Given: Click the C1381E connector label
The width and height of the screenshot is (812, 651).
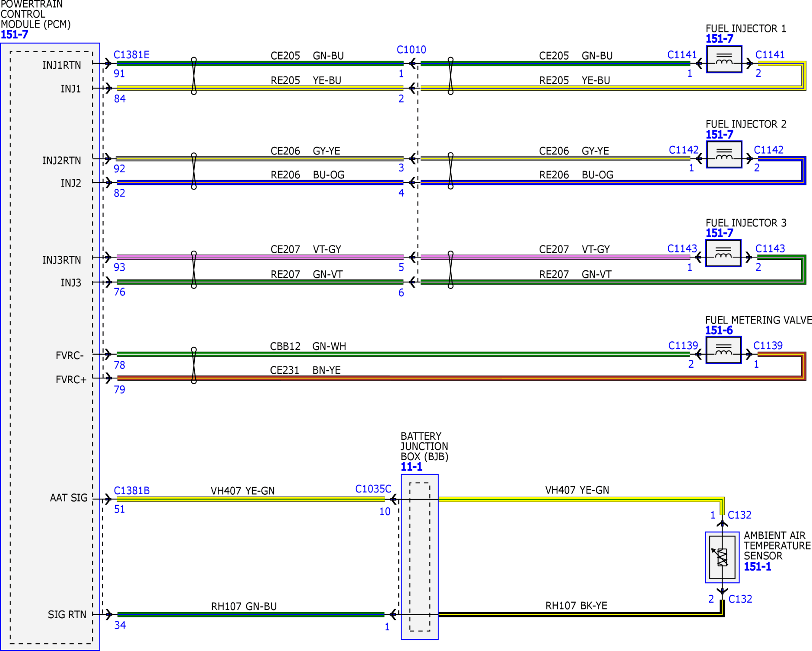Looking at the screenshot, I should point(132,55).
